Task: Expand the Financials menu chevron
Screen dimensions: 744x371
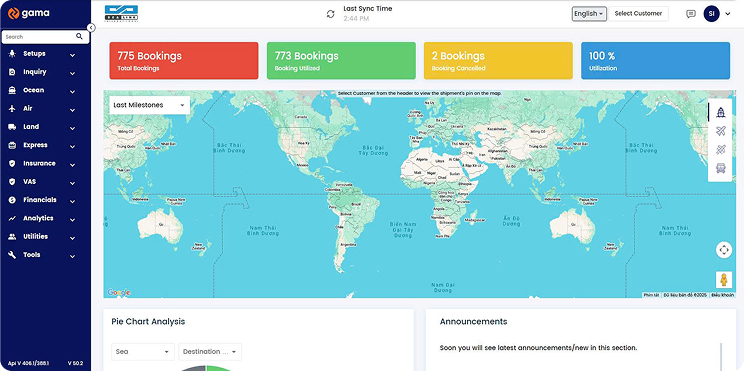Action: 72,201
